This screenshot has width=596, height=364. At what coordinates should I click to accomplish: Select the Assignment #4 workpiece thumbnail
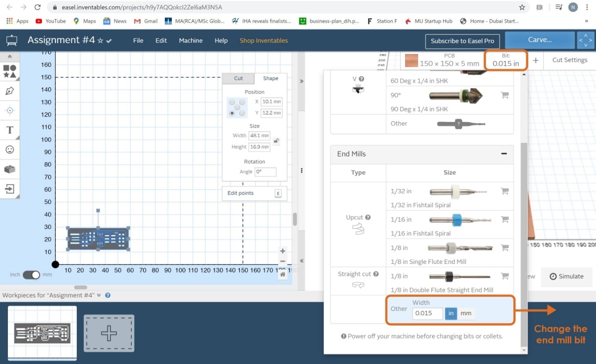[42, 333]
